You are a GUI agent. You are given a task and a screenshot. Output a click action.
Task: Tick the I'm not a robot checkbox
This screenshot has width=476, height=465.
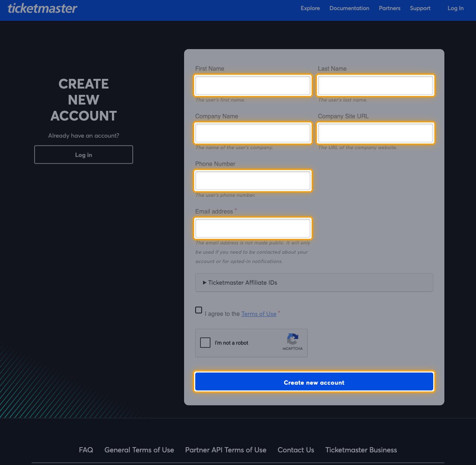tap(205, 343)
